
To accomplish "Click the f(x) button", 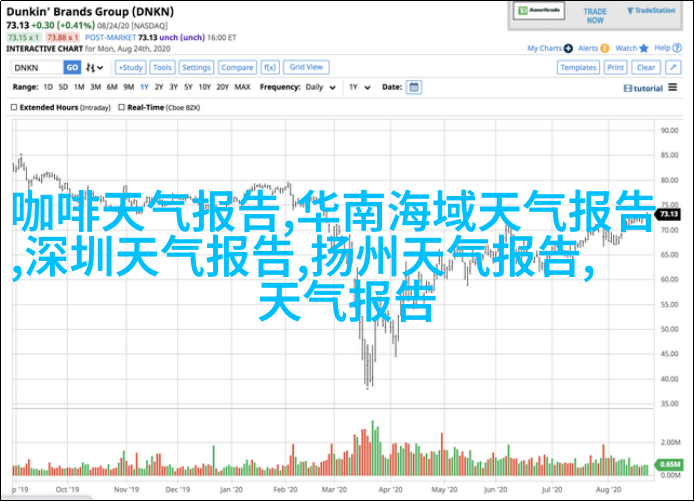I will (x=270, y=67).
